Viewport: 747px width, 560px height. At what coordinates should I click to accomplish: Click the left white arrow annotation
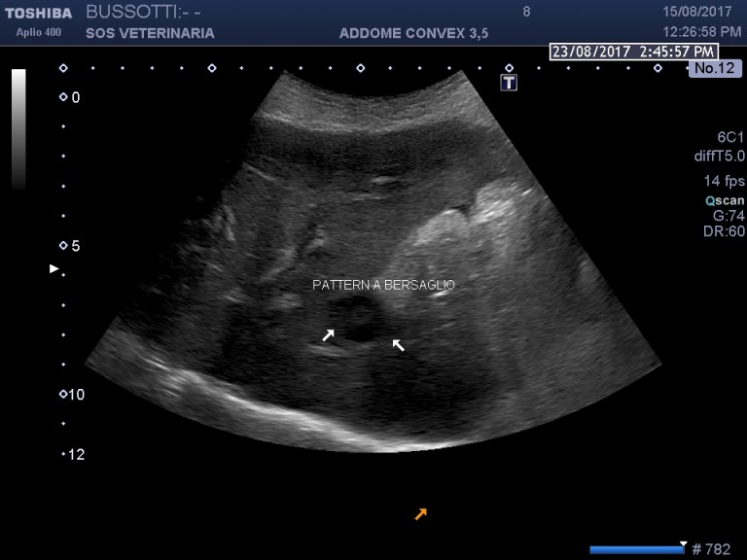pyautogui.click(x=329, y=335)
